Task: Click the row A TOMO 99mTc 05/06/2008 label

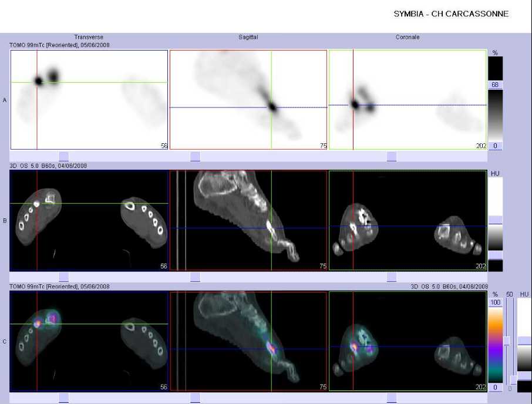Action: pyautogui.click(x=59, y=45)
